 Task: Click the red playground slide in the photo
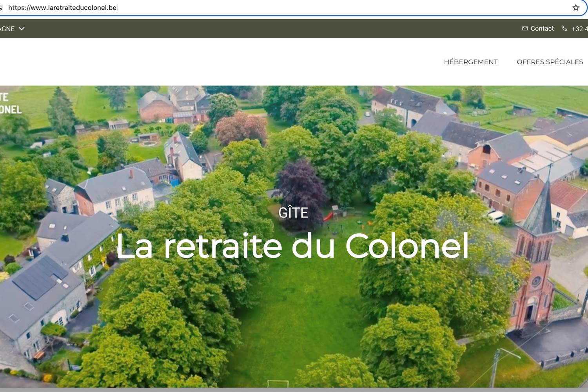tap(328, 216)
